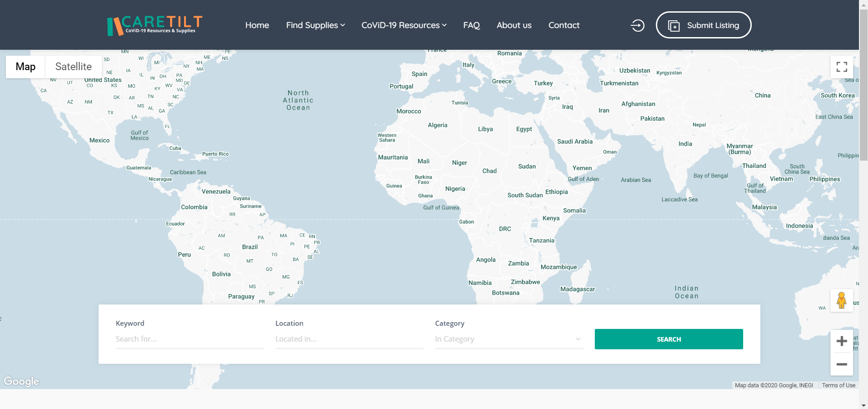The width and height of the screenshot is (868, 409).
Task: Click the Algeria label on map
Action: coord(437,125)
